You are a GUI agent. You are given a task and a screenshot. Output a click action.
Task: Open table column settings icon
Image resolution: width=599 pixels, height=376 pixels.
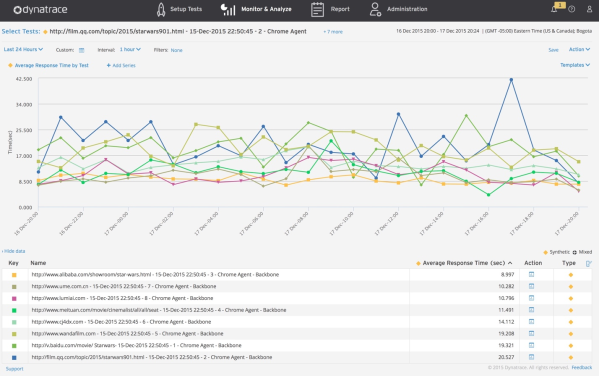588,263
